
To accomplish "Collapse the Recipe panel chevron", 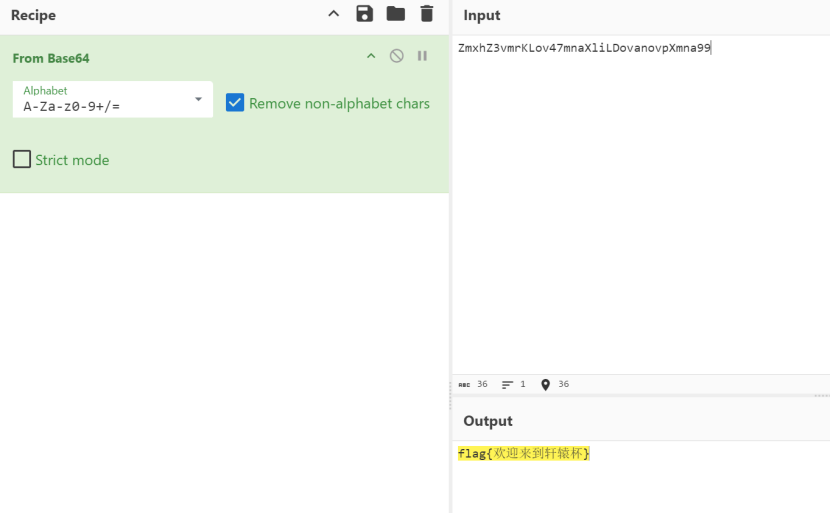I will click(334, 14).
